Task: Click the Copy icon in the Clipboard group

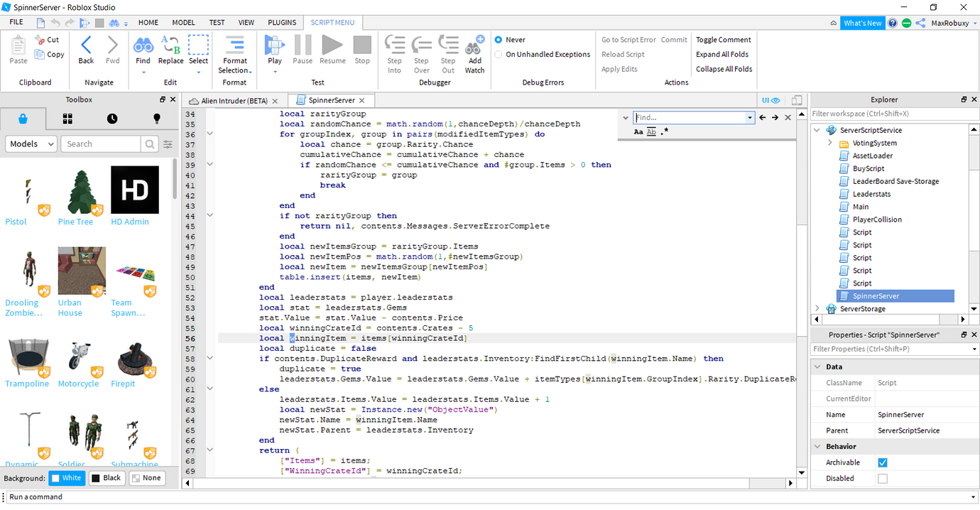Action: [39, 55]
